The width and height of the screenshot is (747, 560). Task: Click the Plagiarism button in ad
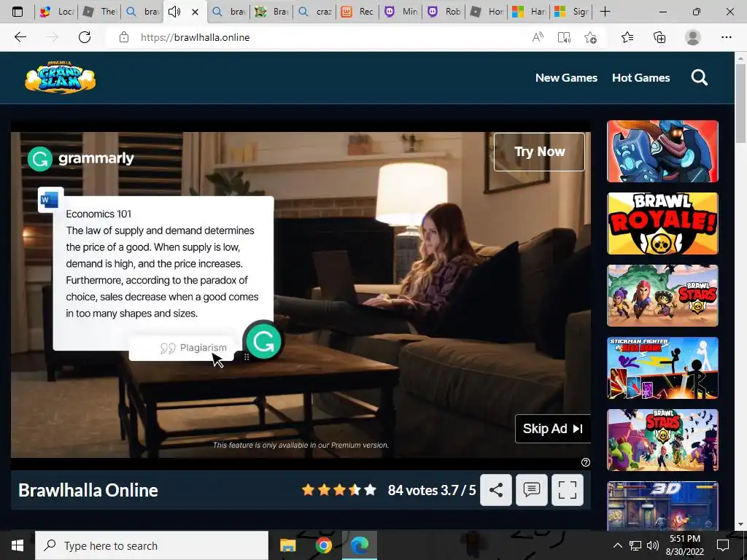pos(182,348)
